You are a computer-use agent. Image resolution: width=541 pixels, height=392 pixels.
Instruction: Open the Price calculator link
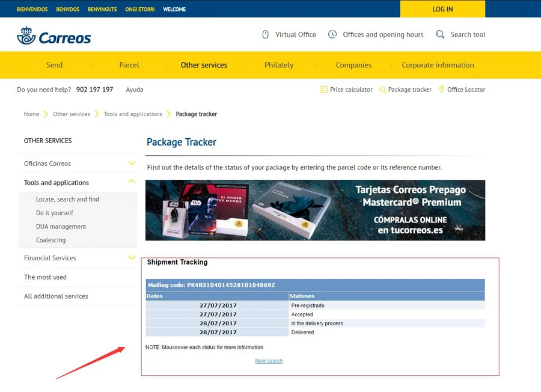click(351, 90)
